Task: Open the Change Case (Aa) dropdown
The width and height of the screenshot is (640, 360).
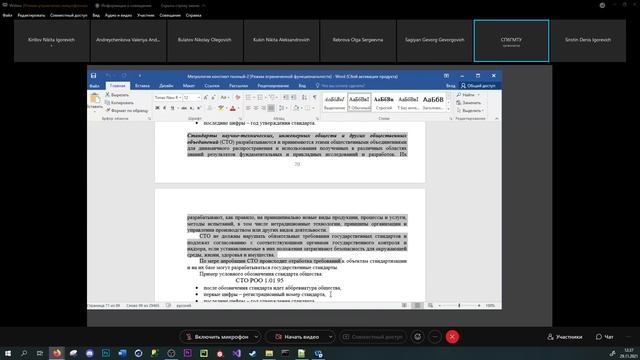Action: 224,98
